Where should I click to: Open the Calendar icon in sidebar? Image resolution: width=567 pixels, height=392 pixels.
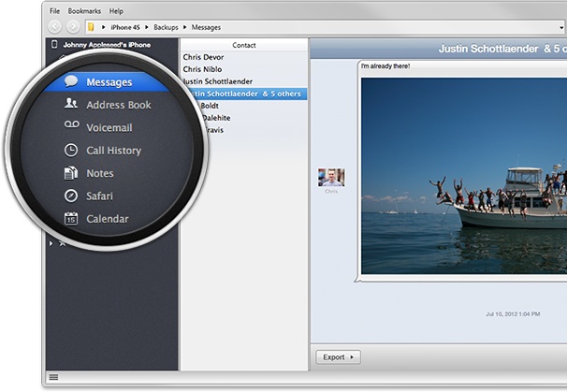[x=71, y=219]
